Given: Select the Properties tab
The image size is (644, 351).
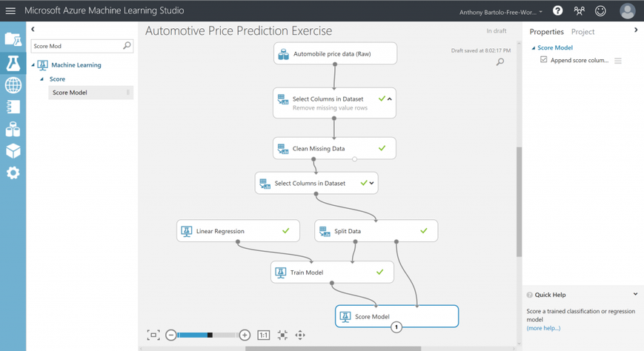Looking at the screenshot, I should (x=546, y=32).
